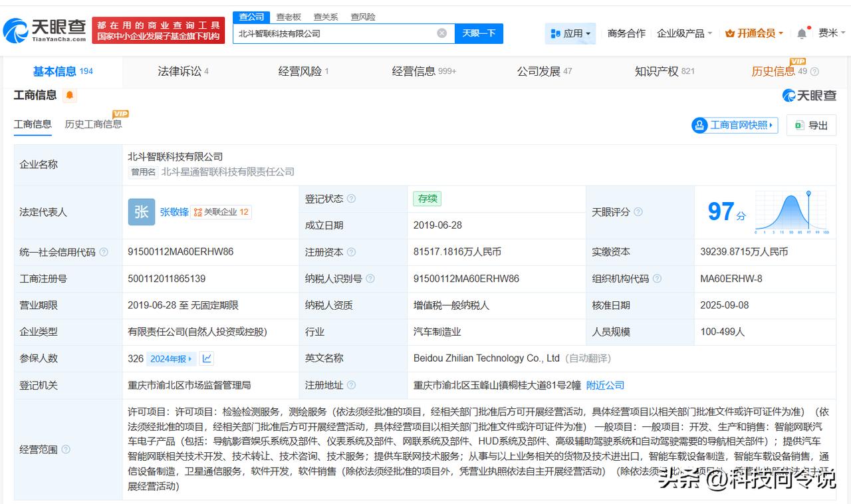The image size is (851, 504).
Task: Open the 商务合作 link
Action: [626, 33]
